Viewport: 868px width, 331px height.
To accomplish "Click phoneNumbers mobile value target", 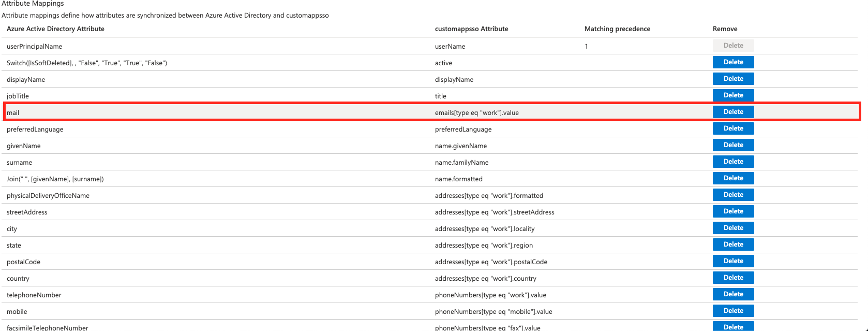I will (493, 312).
